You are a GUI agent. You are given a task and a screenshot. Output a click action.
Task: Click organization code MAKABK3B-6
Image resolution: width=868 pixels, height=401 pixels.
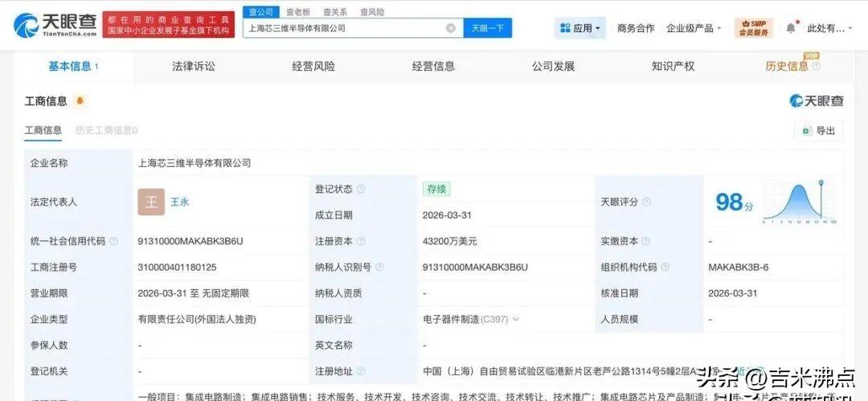pos(739,268)
